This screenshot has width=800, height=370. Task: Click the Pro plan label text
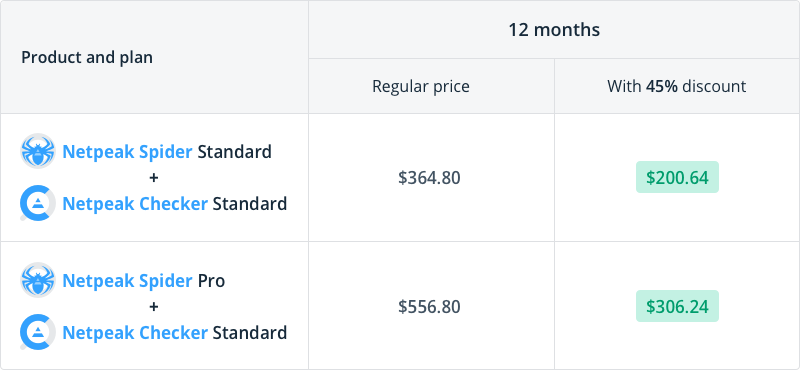[x=211, y=281]
